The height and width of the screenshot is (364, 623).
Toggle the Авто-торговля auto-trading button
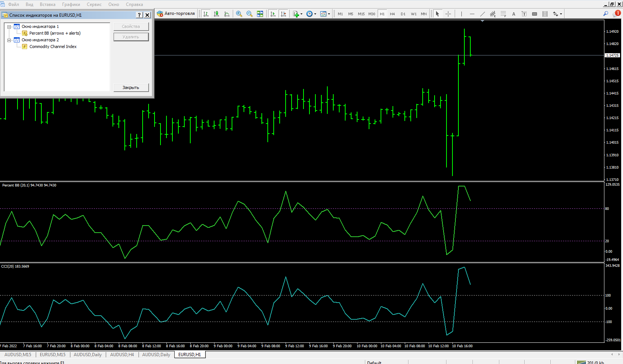[x=176, y=14]
